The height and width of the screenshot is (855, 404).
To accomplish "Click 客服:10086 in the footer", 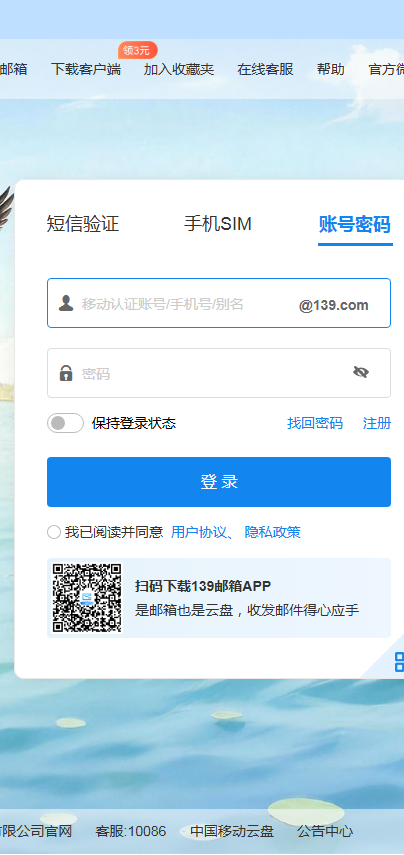I will pos(131,832).
